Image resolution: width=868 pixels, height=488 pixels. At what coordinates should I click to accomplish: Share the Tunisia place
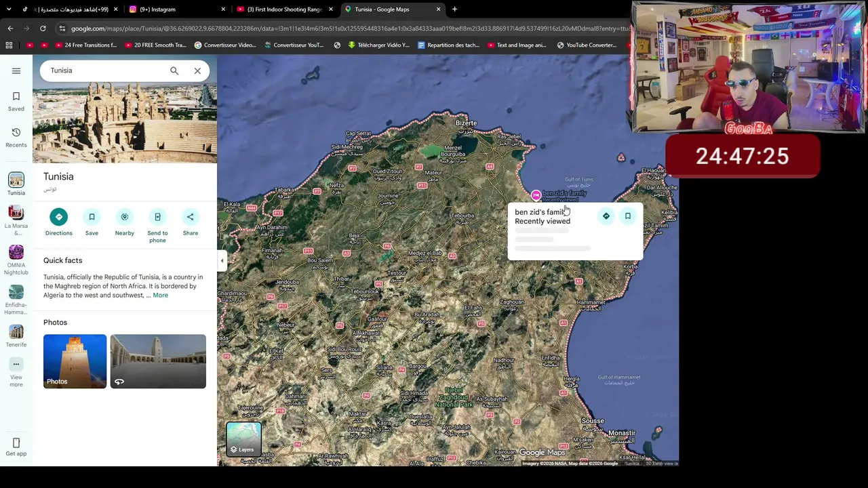[x=191, y=222]
